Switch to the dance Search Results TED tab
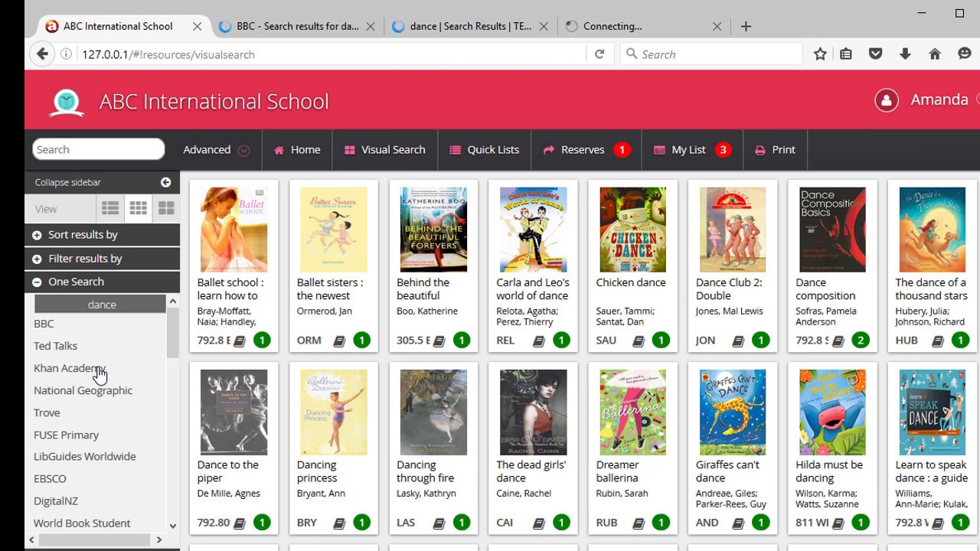 tap(471, 26)
